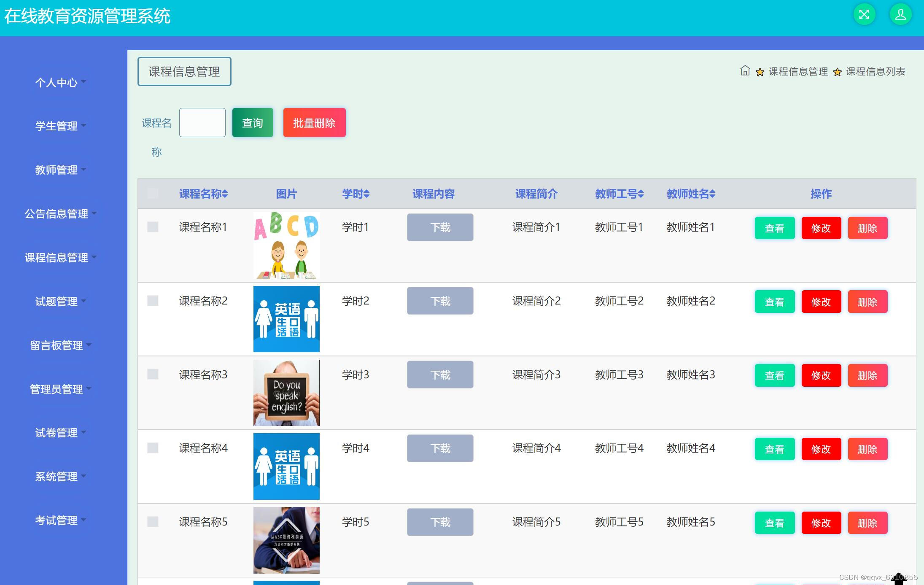924x585 pixels.
Task: View details of 课程名称3 with 查看
Action: pyautogui.click(x=775, y=375)
